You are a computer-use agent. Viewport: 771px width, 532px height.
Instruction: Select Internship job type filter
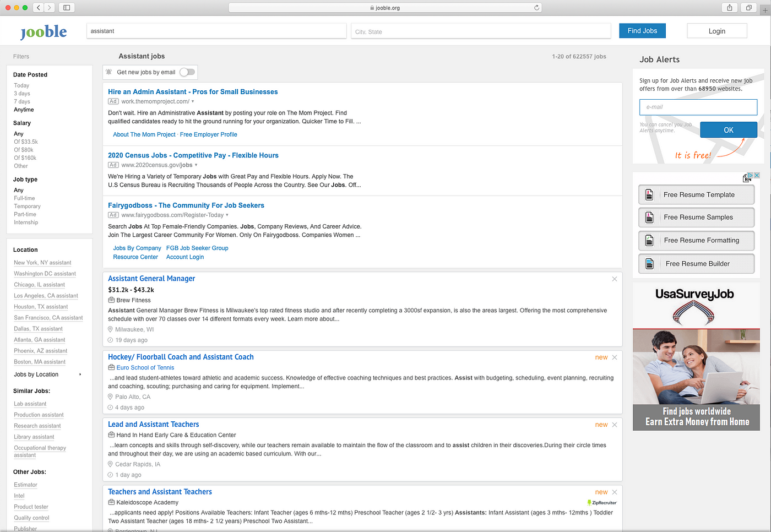[x=26, y=222]
